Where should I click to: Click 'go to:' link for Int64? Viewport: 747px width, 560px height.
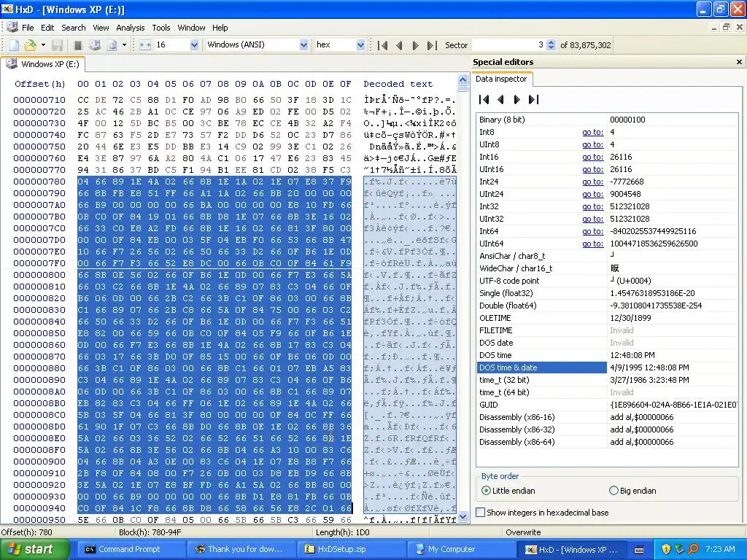(x=592, y=231)
